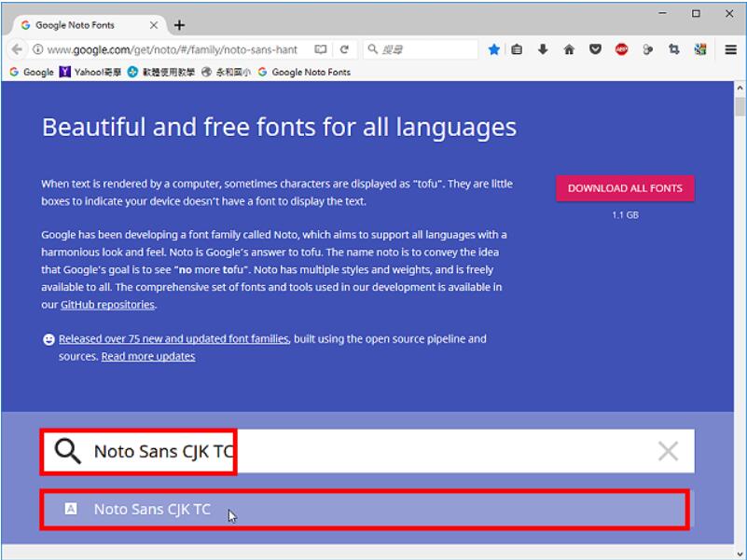Toggle reader view icon in address bar
The height and width of the screenshot is (560, 747).
(321, 49)
